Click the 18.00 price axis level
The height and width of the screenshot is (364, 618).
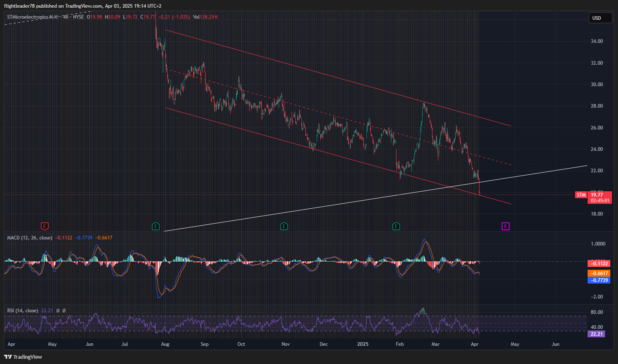[x=597, y=214]
